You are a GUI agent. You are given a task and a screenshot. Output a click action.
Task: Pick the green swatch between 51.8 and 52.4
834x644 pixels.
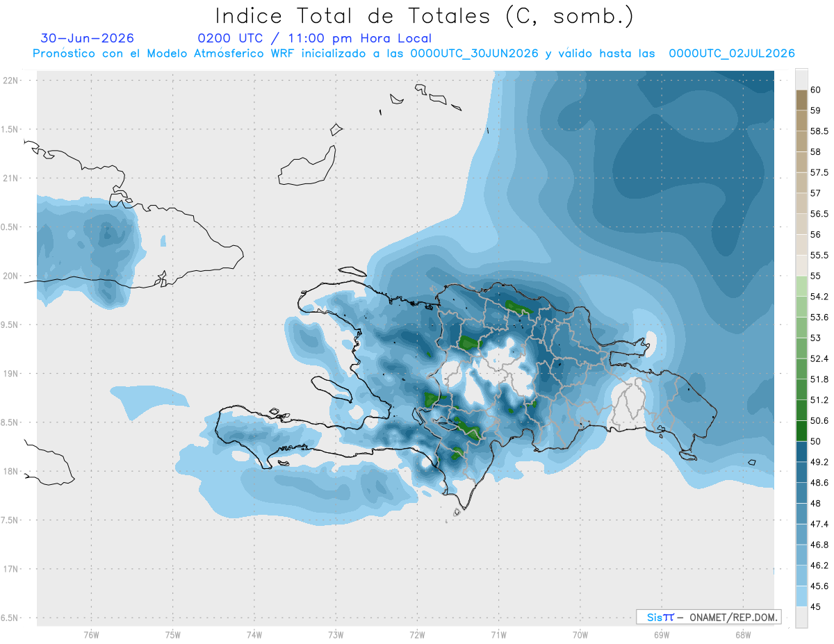click(x=801, y=369)
